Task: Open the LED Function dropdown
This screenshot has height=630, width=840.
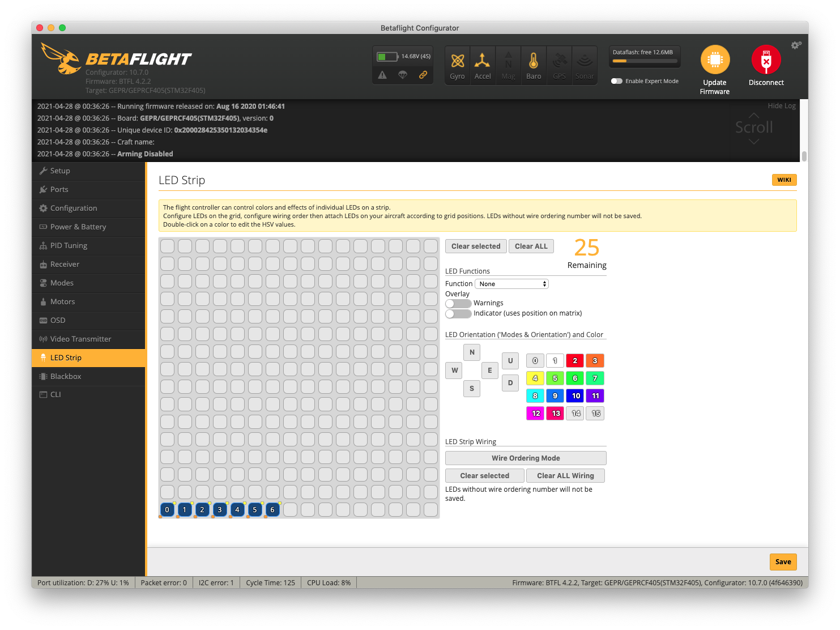Action: pyautogui.click(x=511, y=284)
